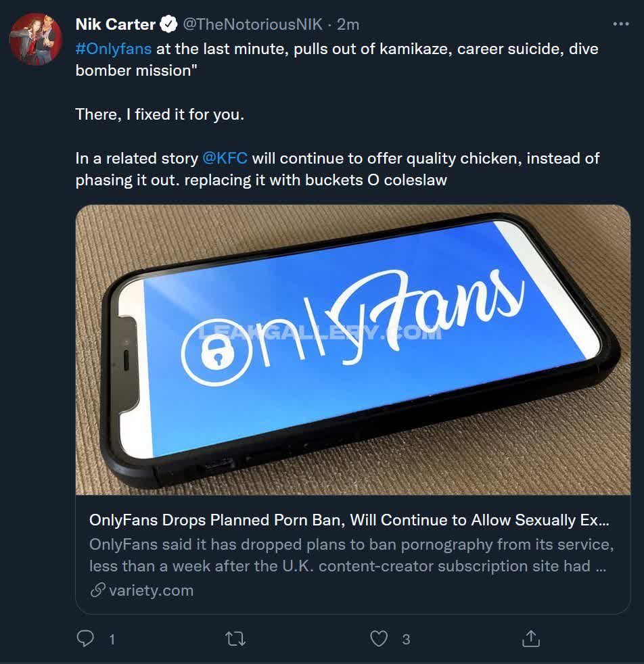Open the tweet's three-dot more menu

click(x=620, y=24)
